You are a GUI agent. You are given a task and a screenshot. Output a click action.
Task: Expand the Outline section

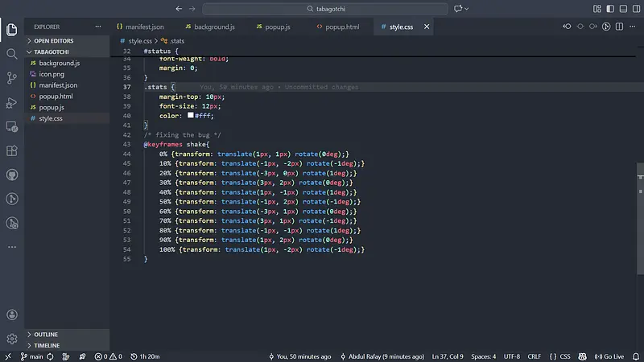[x=45, y=334]
